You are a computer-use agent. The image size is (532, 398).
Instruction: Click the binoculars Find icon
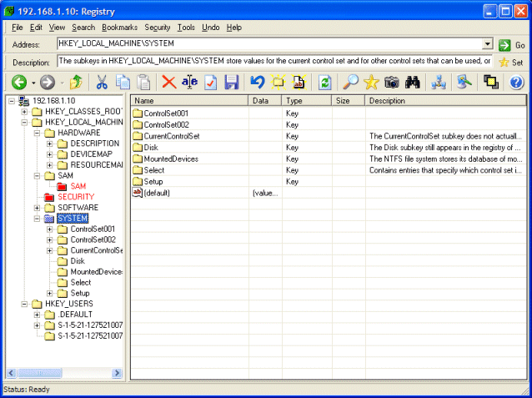coord(412,82)
